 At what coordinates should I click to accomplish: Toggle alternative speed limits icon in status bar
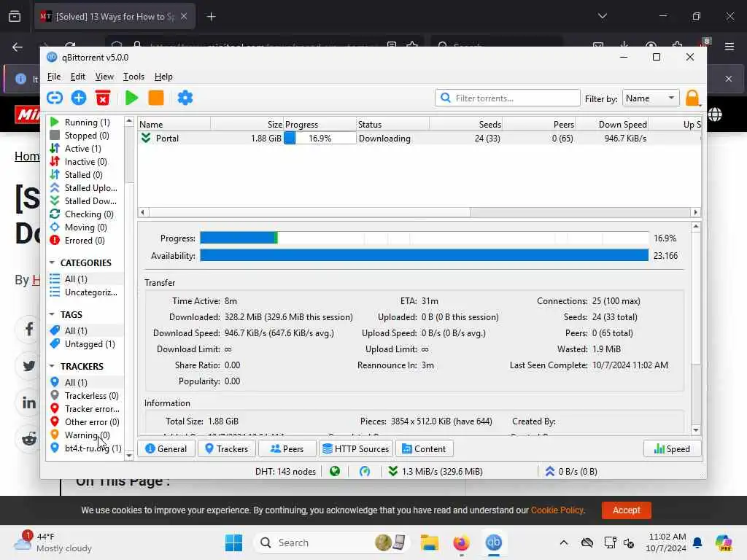365,472
